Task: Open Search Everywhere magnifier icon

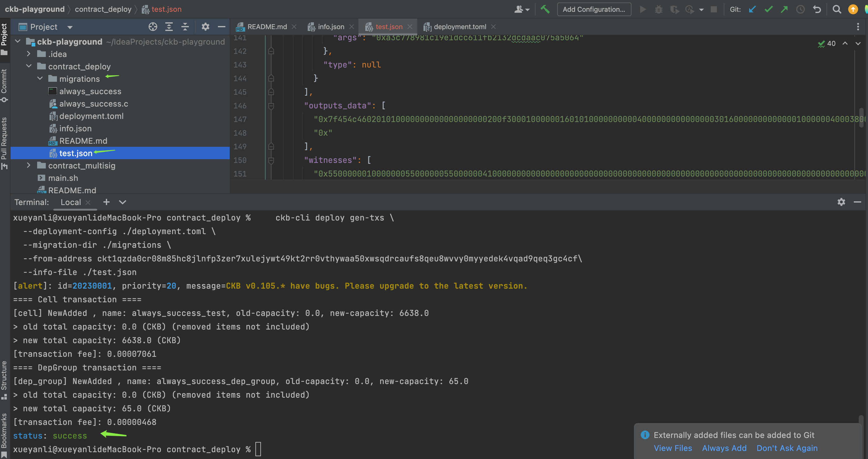Action: click(x=837, y=9)
